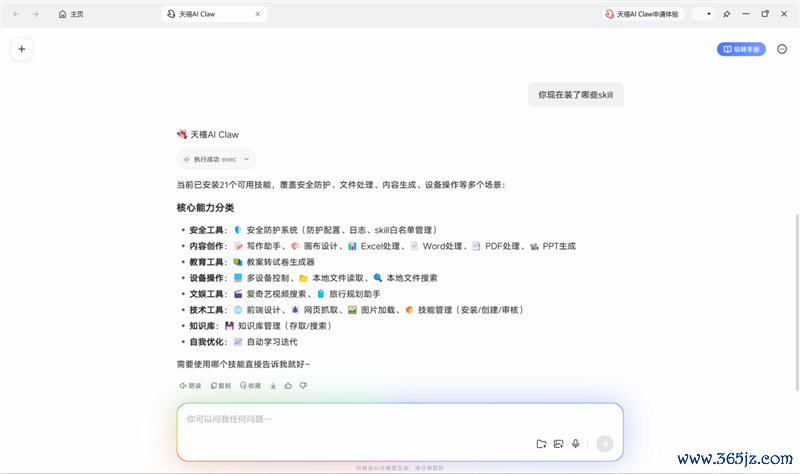Click the Excel处理 text

[380, 246]
